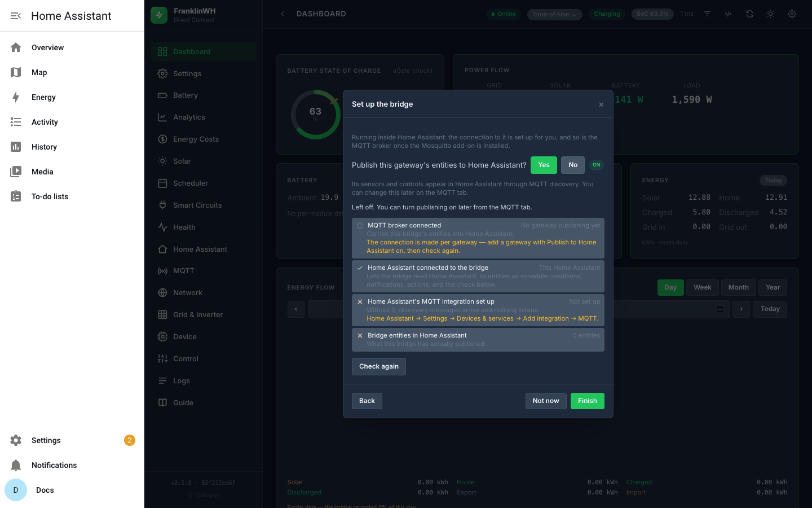The height and width of the screenshot is (508, 812).
Task: Finish the bridge setup
Action: coord(588,401)
